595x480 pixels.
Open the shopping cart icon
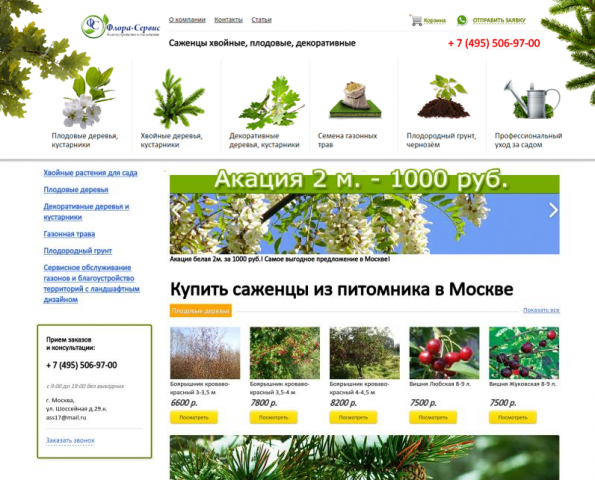(x=416, y=20)
